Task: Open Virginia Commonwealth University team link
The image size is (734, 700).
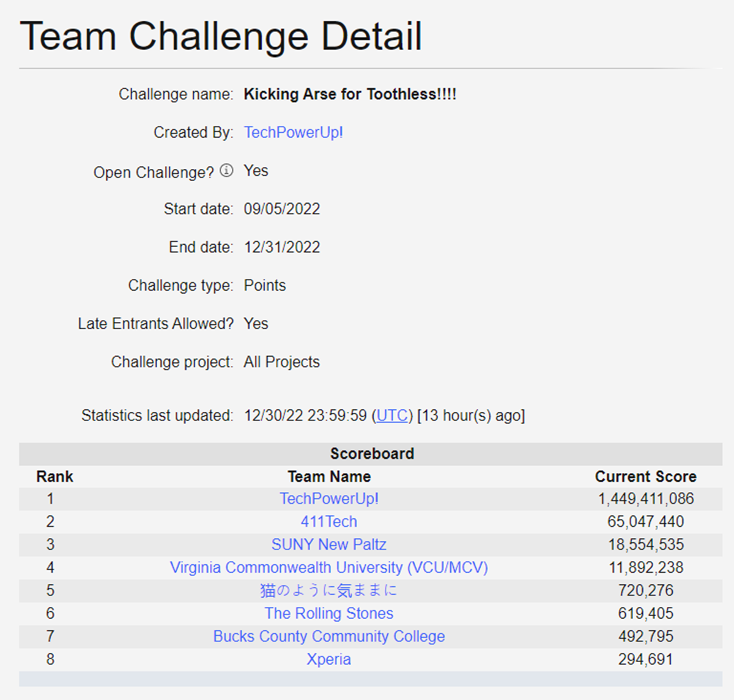Action: 329,567
